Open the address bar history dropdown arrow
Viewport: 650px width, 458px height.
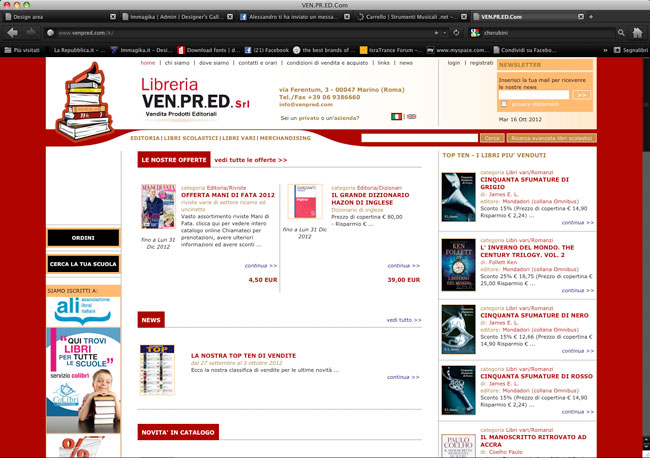click(x=445, y=33)
